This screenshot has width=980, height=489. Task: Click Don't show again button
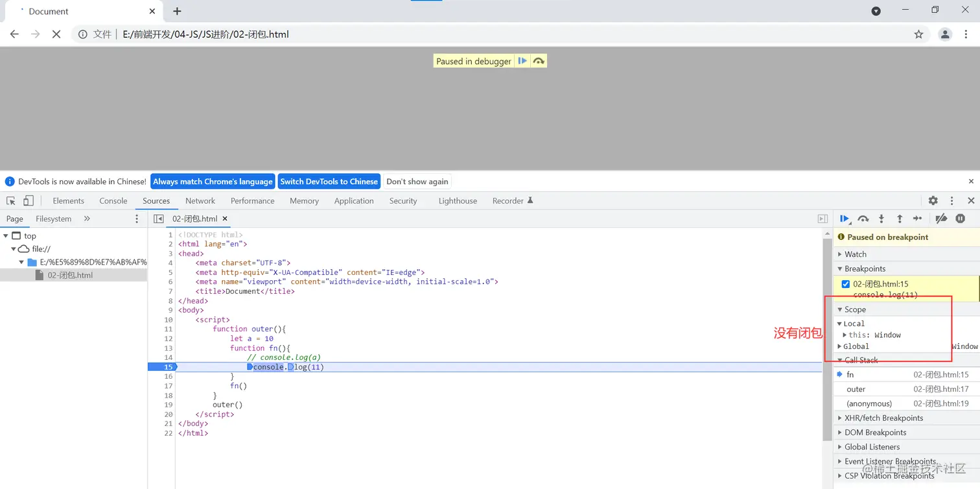click(417, 182)
